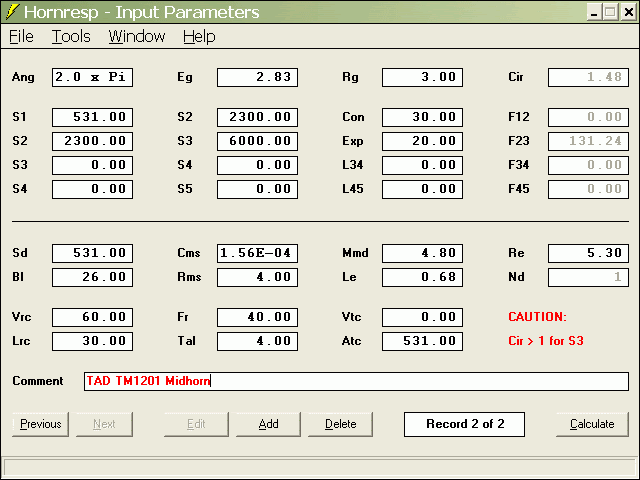Focus the Con field with 30.00
Viewport: 640px width, 480px height.
point(422,117)
